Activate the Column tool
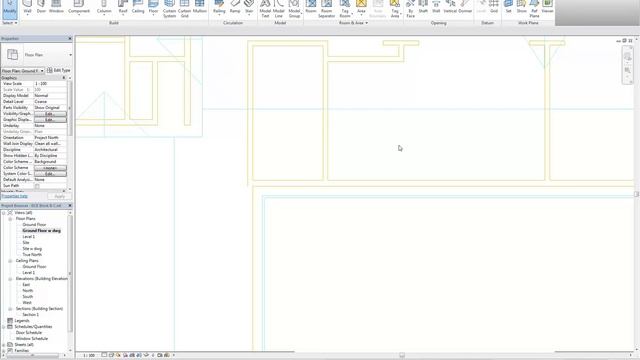This screenshot has height=360, width=640. pyautogui.click(x=104, y=7)
